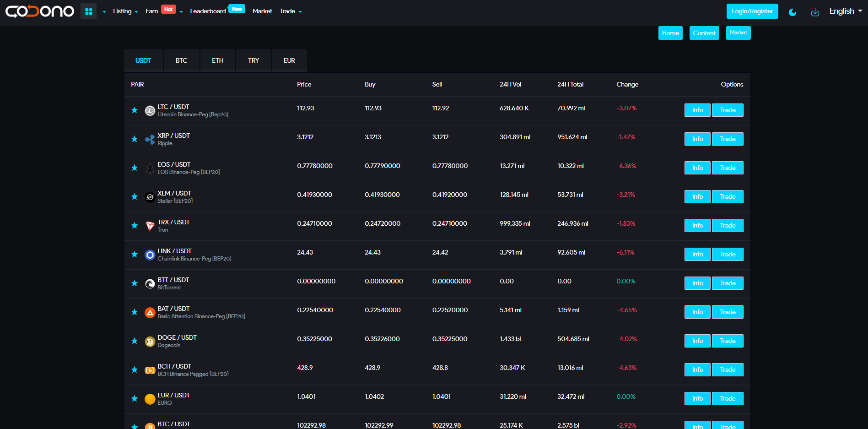Switch to the EUR market tab
This screenshot has height=429, width=868.
(289, 60)
